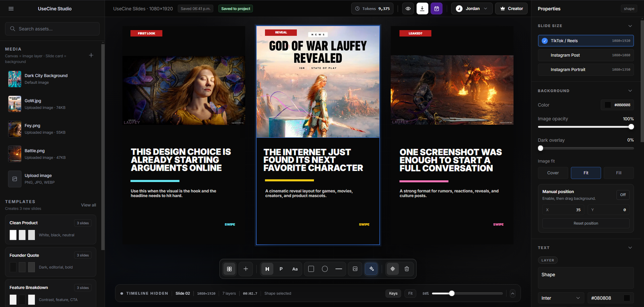This screenshot has height=307, width=644.
Task: Open the purple calendar schedule icon
Action: 436,8
